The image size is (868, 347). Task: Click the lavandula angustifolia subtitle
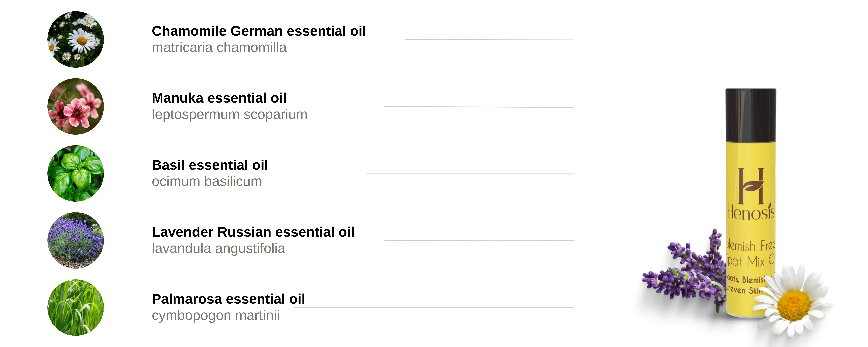tap(218, 249)
